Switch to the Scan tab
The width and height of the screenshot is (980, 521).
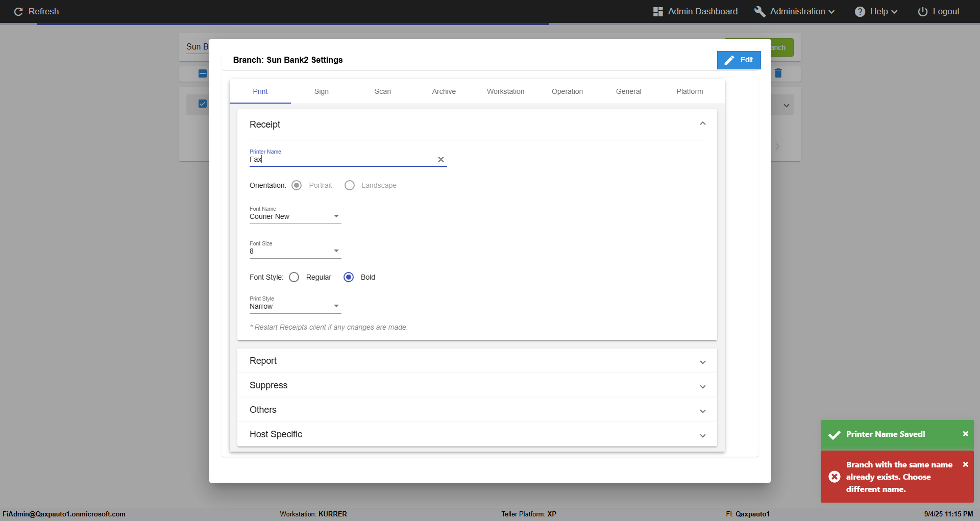click(383, 91)
